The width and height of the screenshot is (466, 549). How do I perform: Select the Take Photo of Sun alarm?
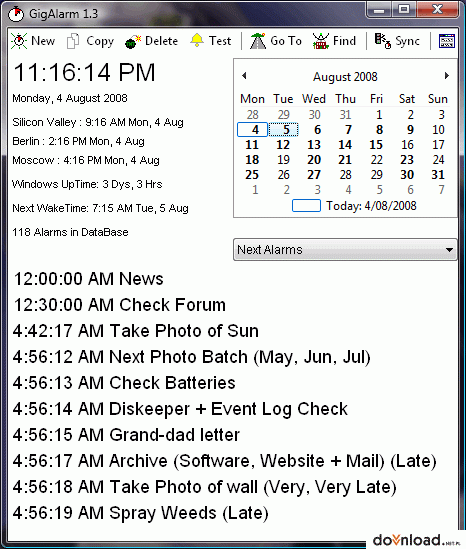point(135,331)
